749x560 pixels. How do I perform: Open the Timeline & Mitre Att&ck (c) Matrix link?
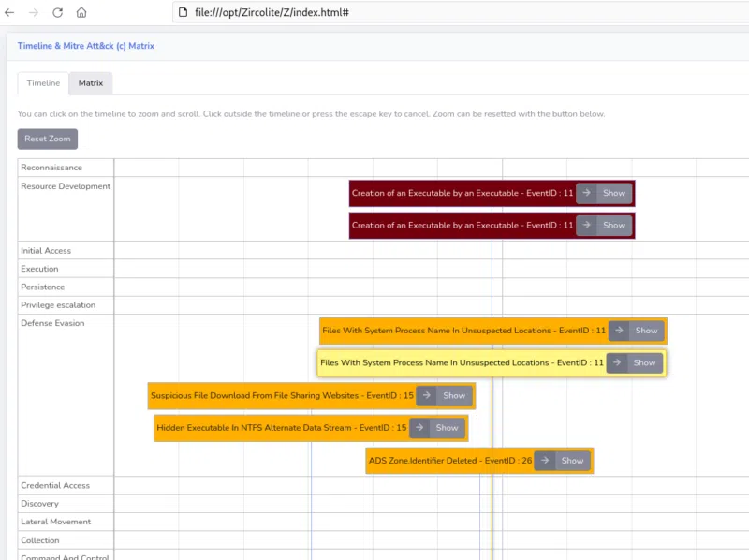84,45
